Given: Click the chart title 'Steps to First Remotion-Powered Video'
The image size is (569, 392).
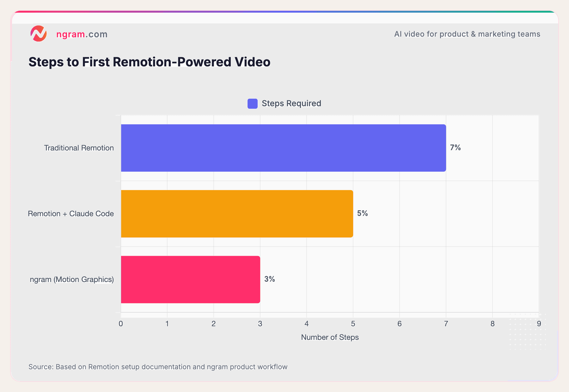Looking at the screenshot, I should coord(150,62).
